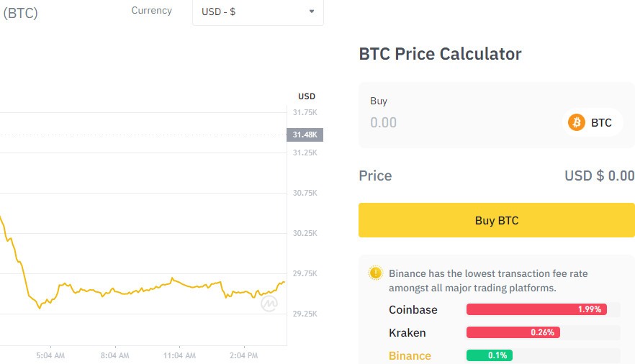
Task: Focus the Buy amount 0.00 input field
Action: point(461,122)
